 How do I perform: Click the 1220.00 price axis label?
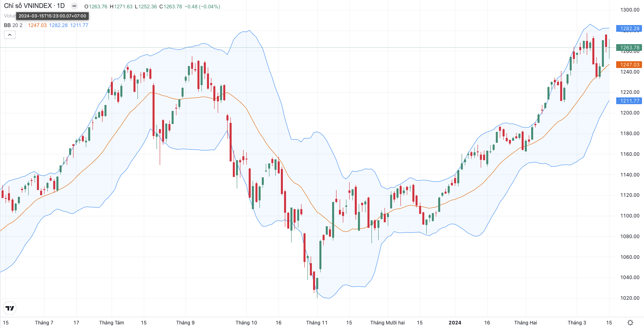(630, 92)
